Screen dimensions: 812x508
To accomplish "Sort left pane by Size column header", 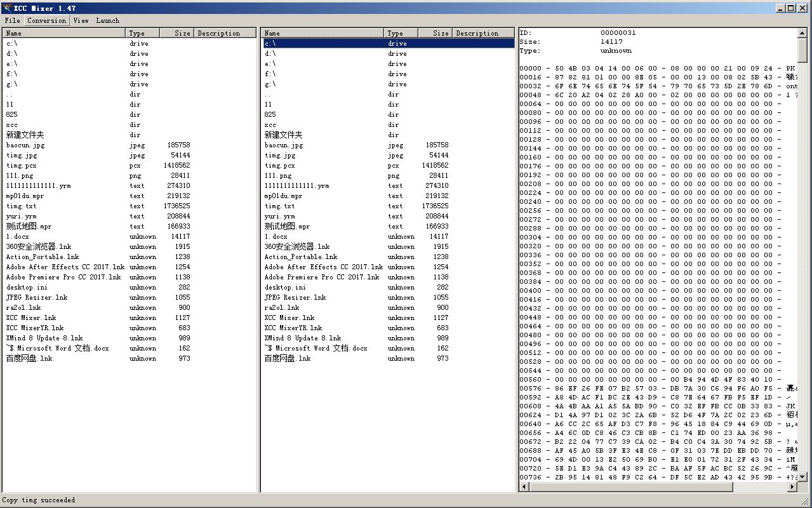I will click(176, 33).
